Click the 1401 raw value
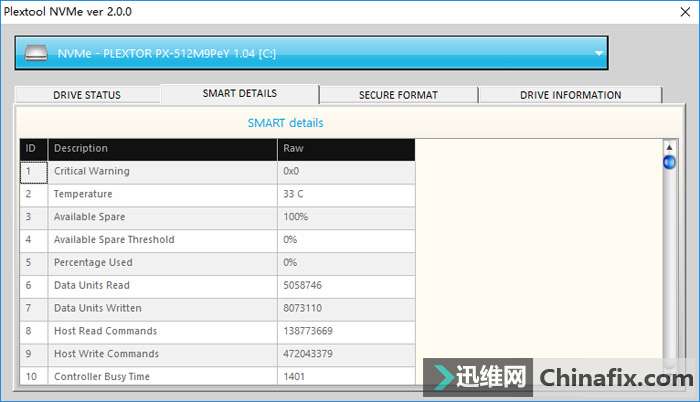The width and height of the screenshot is (700, 402). (x=294, y=377)
